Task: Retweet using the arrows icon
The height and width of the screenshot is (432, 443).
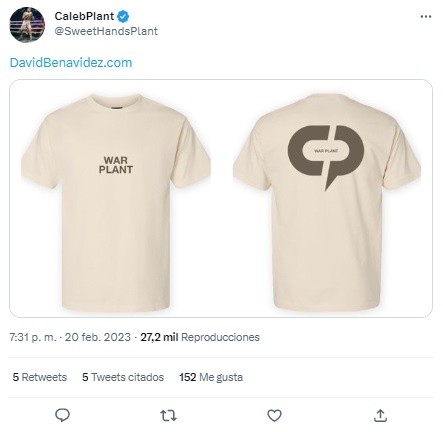Action: pyautogui.click(x=168, y=416)
